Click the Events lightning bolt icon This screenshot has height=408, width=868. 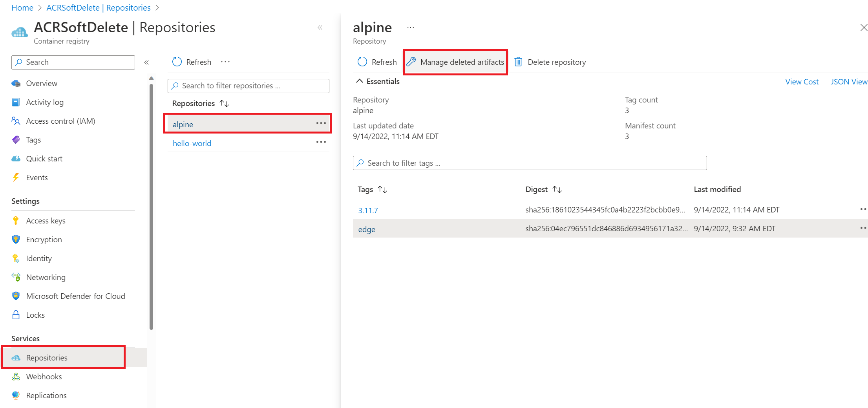click(x=16, y=177)
